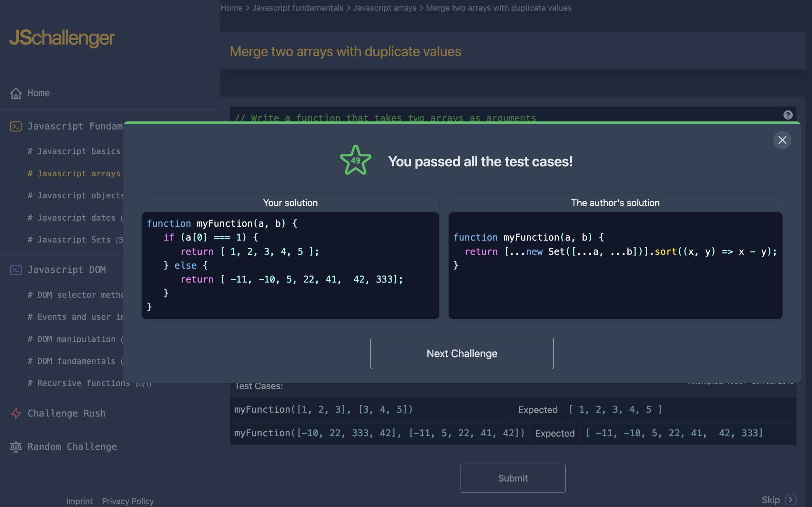The height and width of the screenshot is (507, 812).
Task: Click the question mark help icon
Action: pyautogui.click(x=788, y=115)
